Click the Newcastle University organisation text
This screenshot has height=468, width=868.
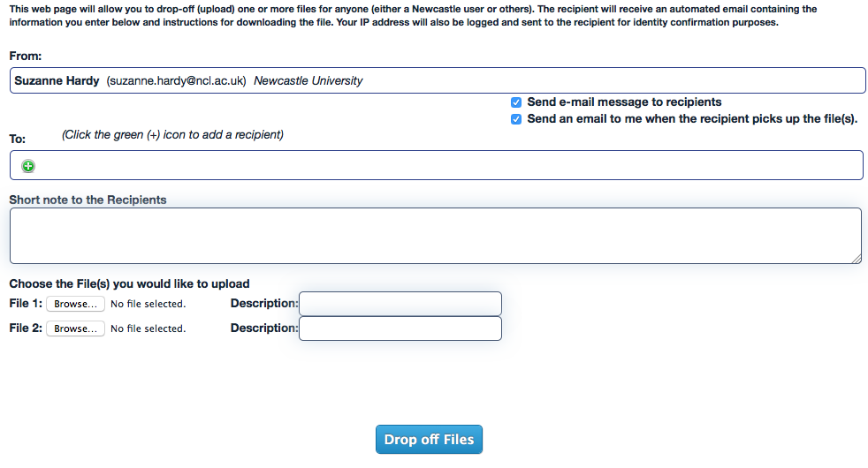click(308, 80)
